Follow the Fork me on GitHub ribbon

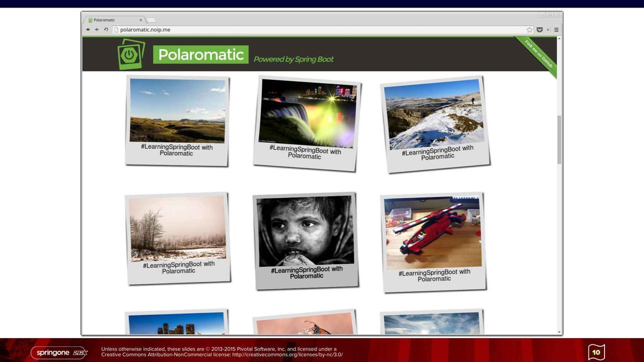539,53
